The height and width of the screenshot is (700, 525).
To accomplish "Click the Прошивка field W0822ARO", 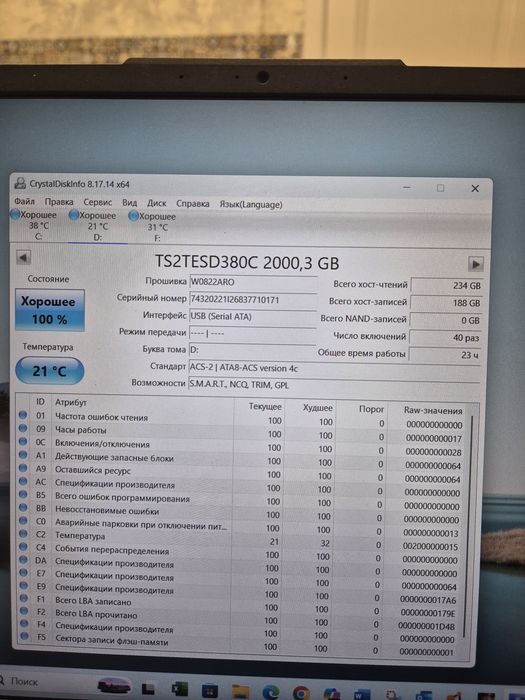I will tap(253, 282).
